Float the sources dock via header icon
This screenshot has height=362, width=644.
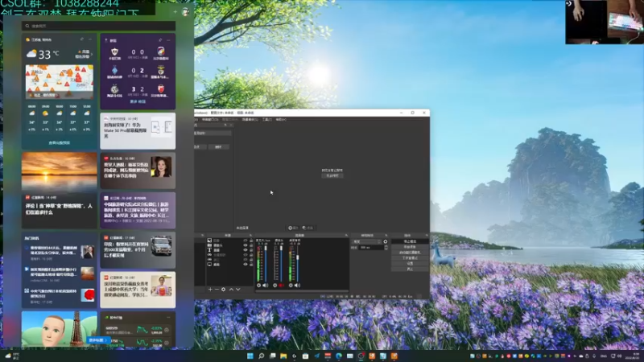point(250,236)
